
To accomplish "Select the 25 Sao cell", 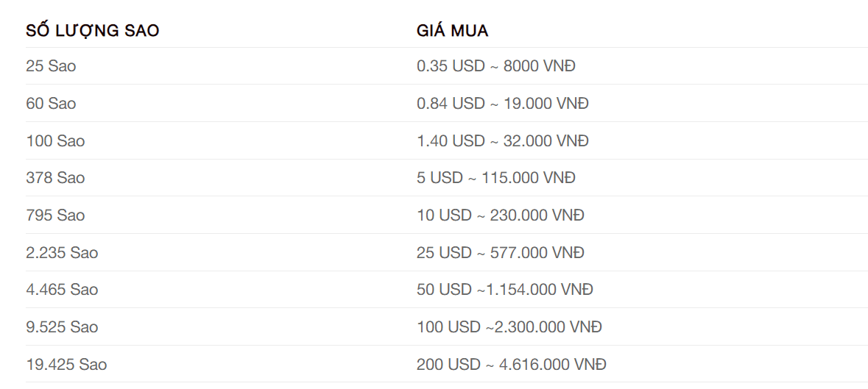I will click(51, 66).
